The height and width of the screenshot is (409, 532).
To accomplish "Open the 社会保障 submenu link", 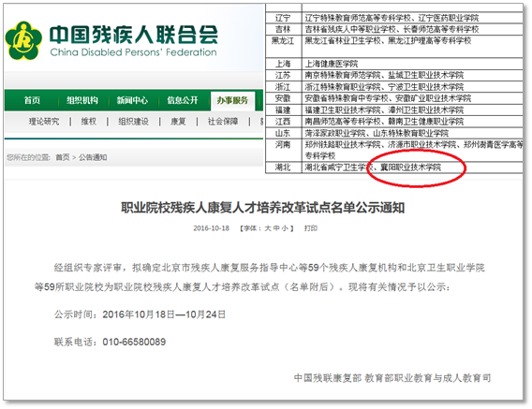I will pos(223,122).
